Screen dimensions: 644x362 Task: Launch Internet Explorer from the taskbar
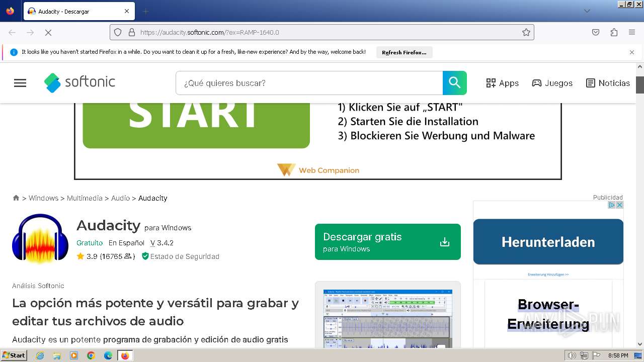pos(40,355)
